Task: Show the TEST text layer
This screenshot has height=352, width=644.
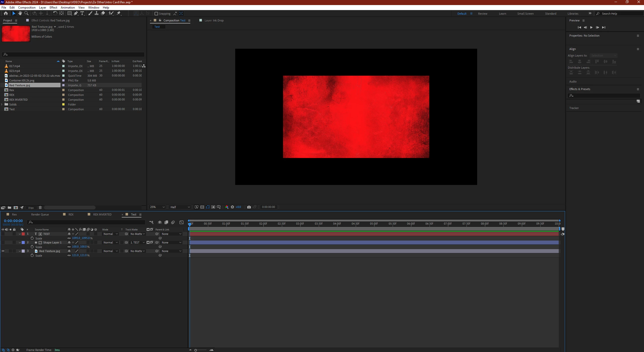Action: [3, 234]
